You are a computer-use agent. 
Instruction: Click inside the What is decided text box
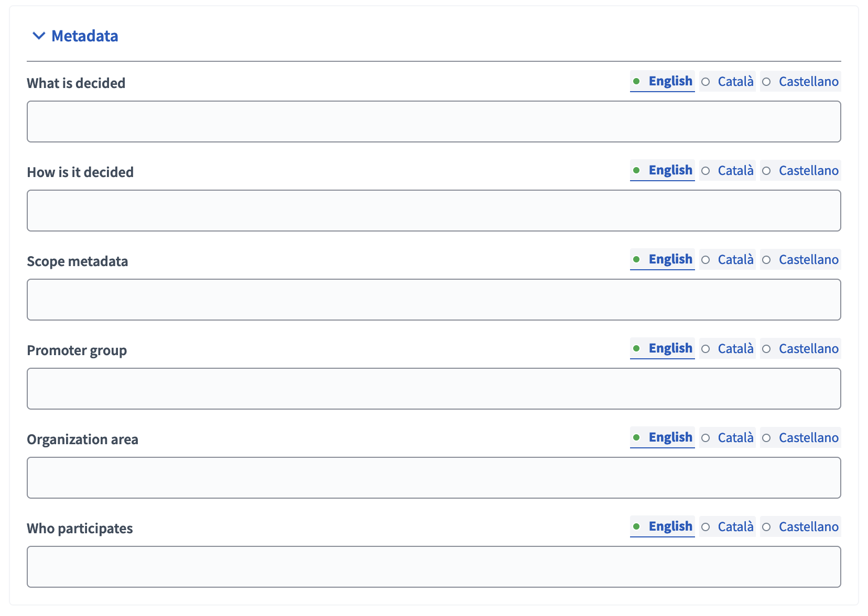pyautogui.click(x=434, y=121)
